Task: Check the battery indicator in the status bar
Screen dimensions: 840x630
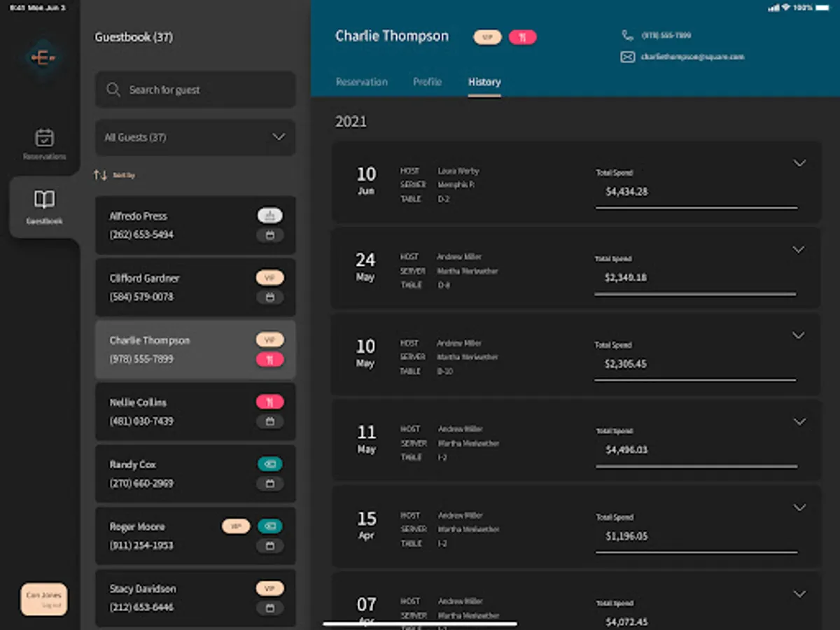Action: click(x=822, y=8)
